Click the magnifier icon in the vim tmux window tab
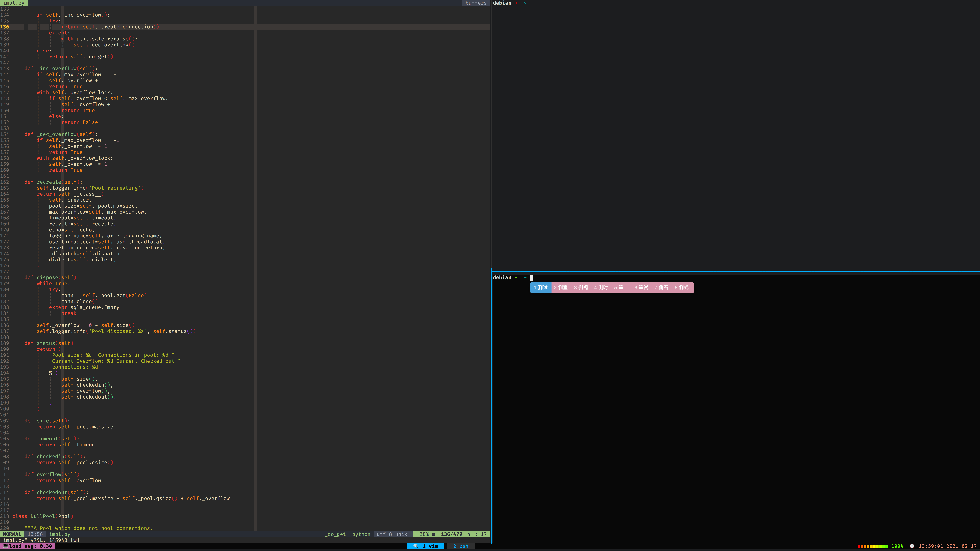Viewport: 980px width, 551px height. pyautogui.click(x=416, y=546)
